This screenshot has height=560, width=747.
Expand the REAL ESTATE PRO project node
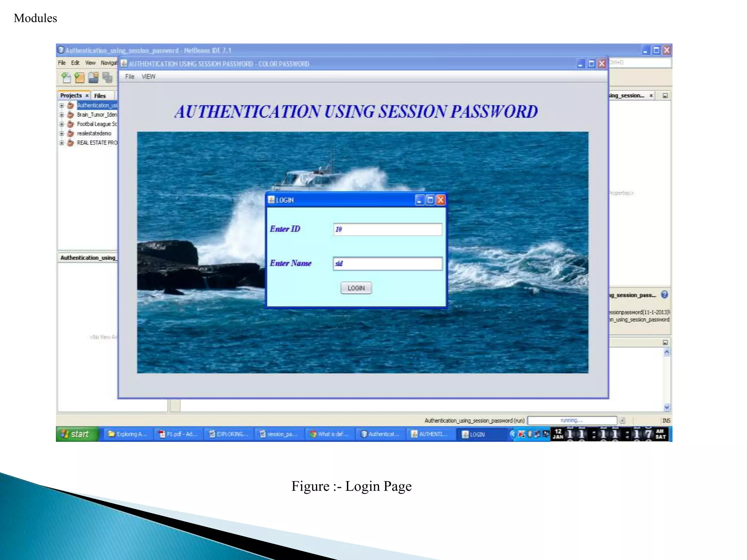62,143
